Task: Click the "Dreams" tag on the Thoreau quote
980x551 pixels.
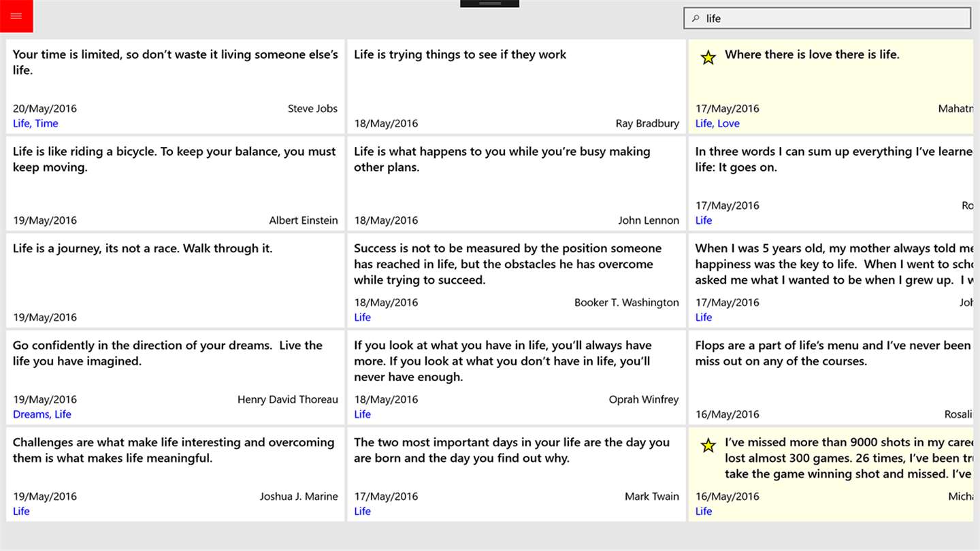Action: click(31, 414)
